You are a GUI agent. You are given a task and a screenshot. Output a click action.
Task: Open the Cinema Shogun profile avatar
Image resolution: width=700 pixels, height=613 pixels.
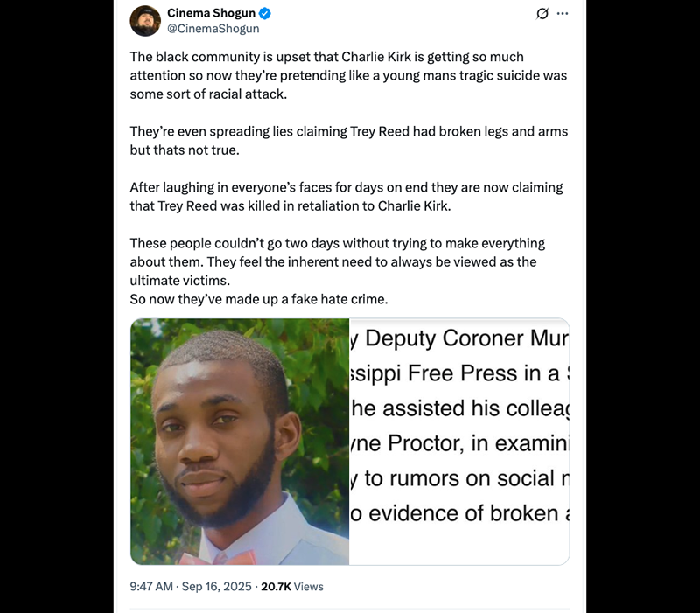(x=145, y=21)
